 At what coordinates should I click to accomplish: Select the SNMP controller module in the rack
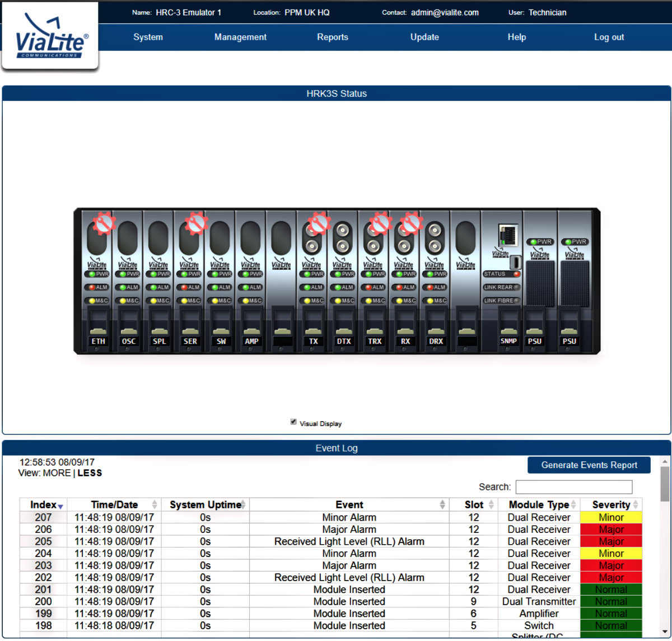[x=502, y=281]
